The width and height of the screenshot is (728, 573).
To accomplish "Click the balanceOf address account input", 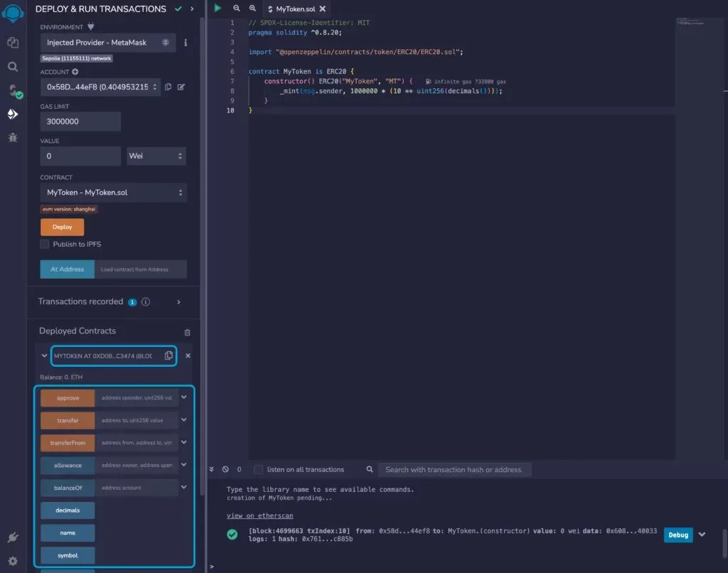I will tap(136, 488).
